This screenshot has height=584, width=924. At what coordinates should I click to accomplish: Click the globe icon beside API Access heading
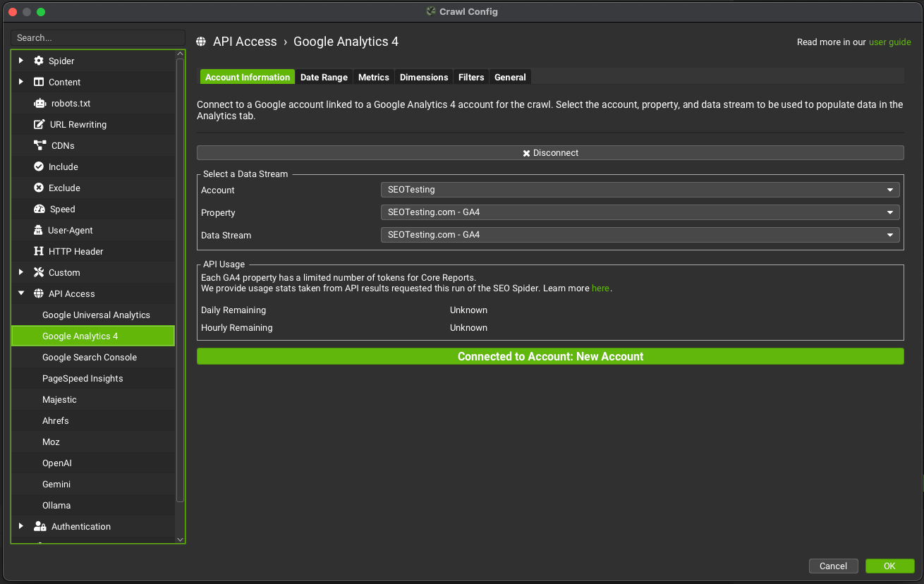(201, 42)
